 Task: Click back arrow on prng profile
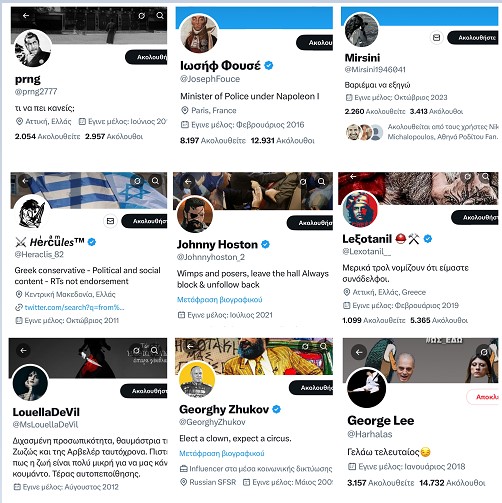coord(26,16)
